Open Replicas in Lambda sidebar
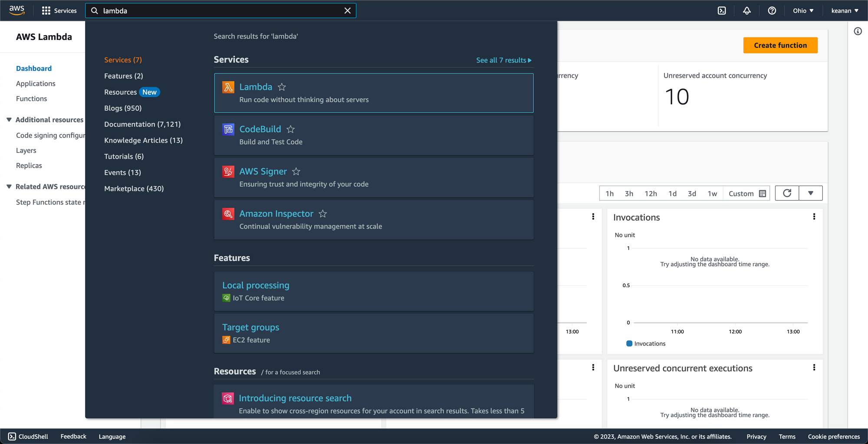The image size is (868, 444). coord(29,166)
